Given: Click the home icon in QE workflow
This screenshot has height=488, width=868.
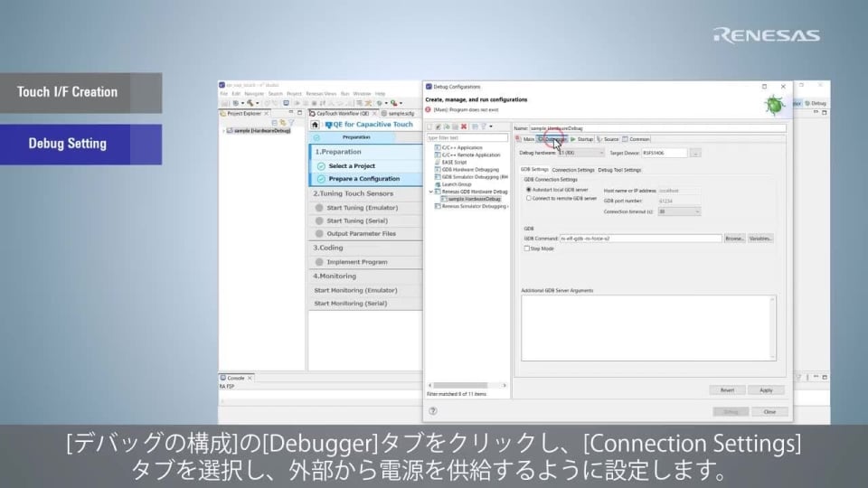Looking at the screenshot, I should pyautogui.click(x=316, y=125).
